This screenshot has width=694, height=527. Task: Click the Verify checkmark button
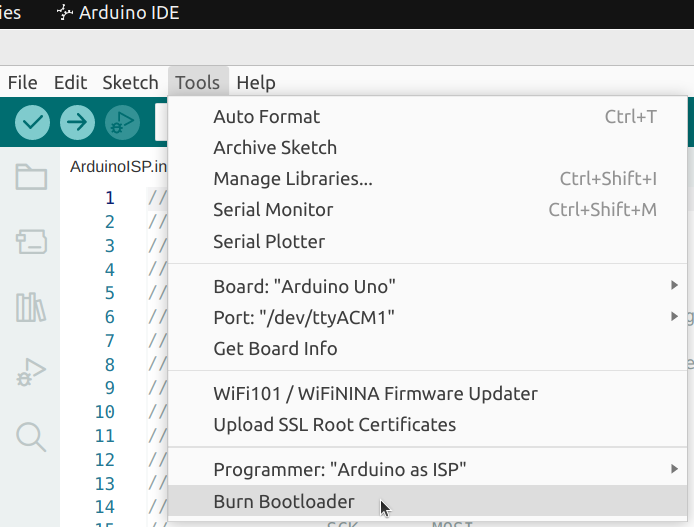(x=32, y=122)
